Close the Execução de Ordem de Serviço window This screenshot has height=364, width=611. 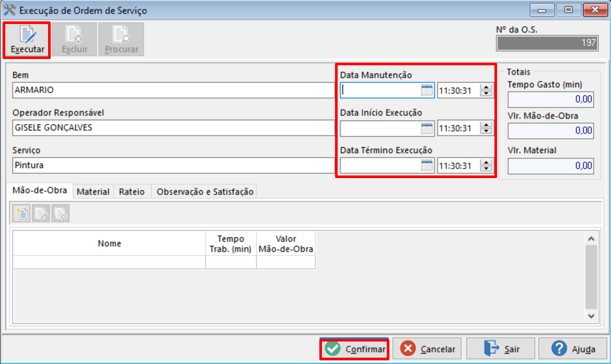(x=595, y=10)
